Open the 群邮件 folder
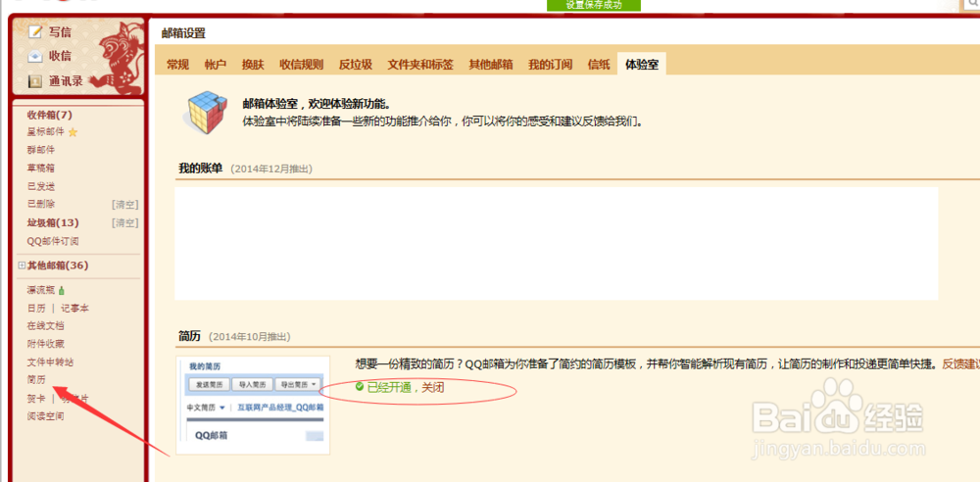This screenshot has height=482, width=980. [x=40, y=150]
